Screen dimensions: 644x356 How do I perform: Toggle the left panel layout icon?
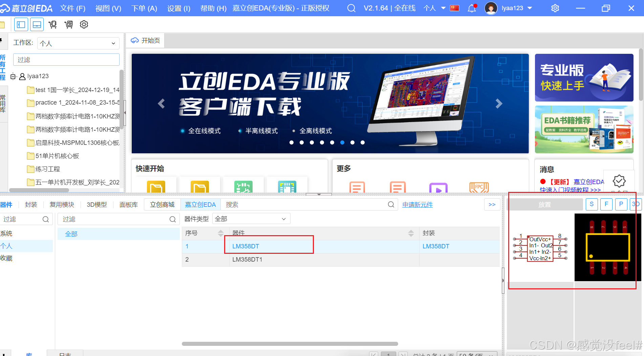click(x=21, y=24)
